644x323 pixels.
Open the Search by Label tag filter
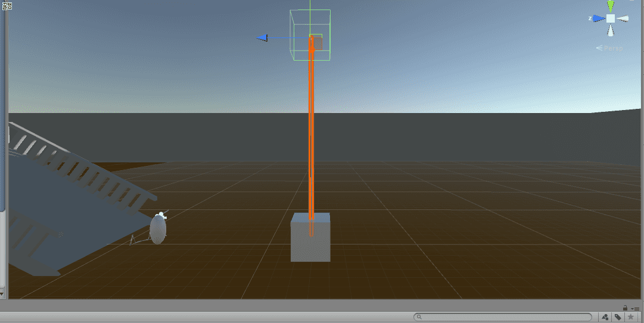[618, 317]
